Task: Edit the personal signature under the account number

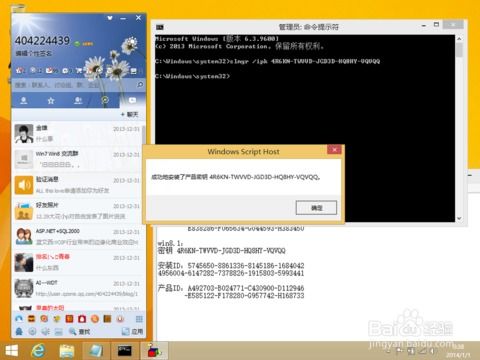Action: click(33, 53)
